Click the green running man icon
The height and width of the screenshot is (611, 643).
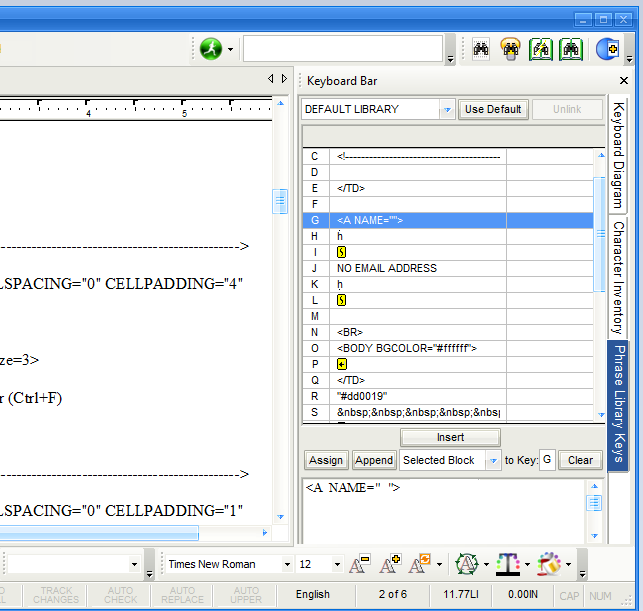pyautogui.click(x=210, y=48)
